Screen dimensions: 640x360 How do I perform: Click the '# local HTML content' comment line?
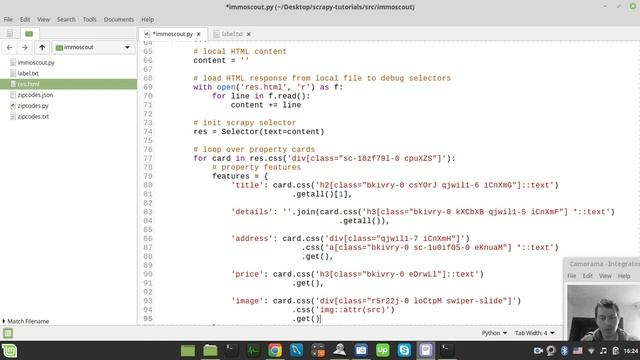coord(240,51)
